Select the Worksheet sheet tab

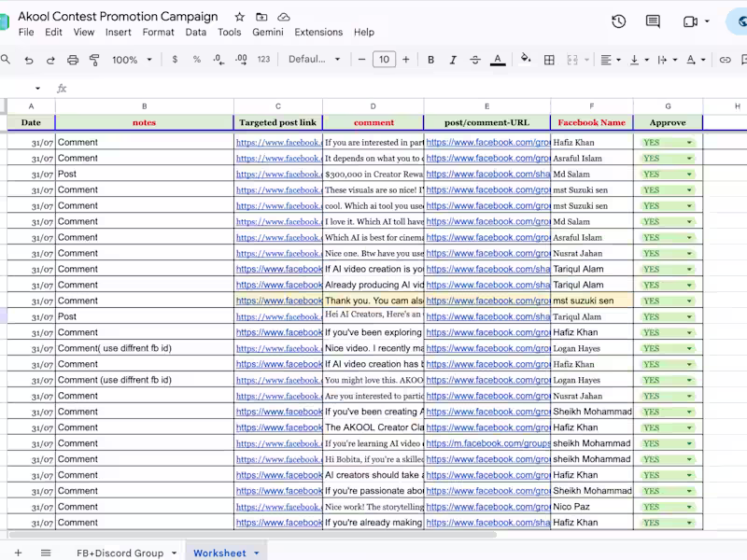pos(219,553)
